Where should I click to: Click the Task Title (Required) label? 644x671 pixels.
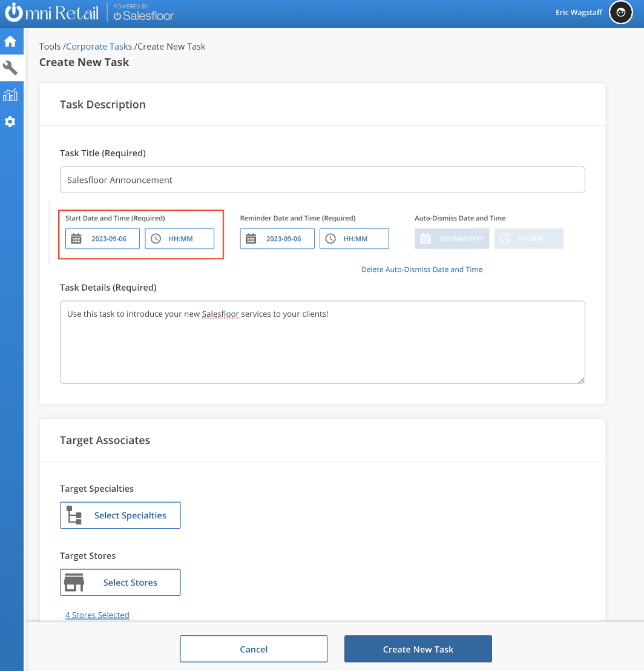click(103, 153)
